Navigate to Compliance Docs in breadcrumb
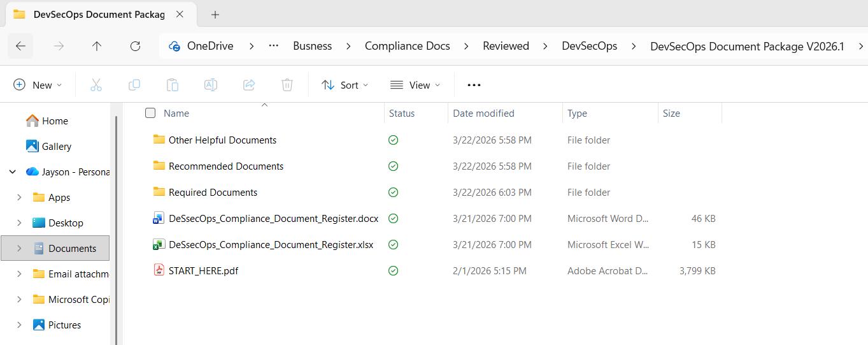Screen dimensions: 868x345 [x=408, y=46]
